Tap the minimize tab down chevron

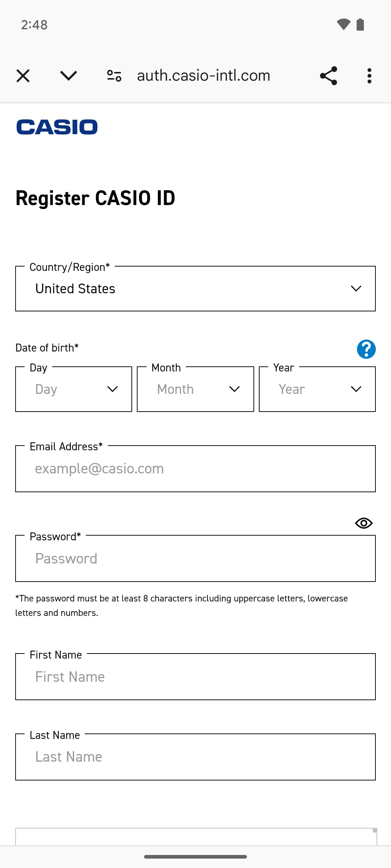tap(68, 76)
